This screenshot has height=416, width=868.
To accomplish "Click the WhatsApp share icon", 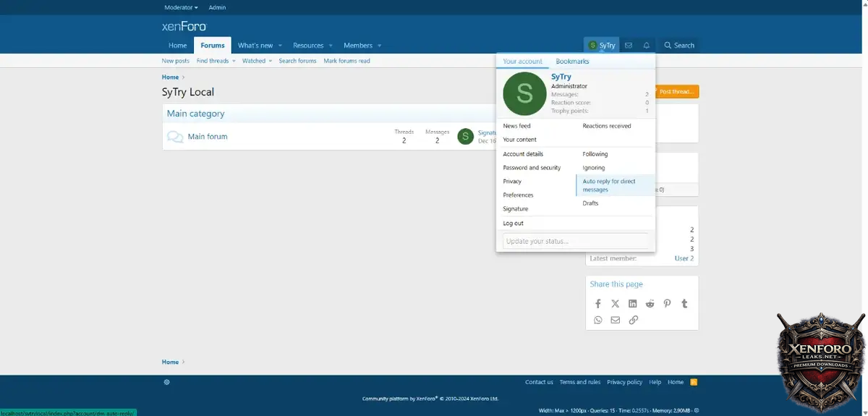I will pyautogui.click(x=597, y=320).
